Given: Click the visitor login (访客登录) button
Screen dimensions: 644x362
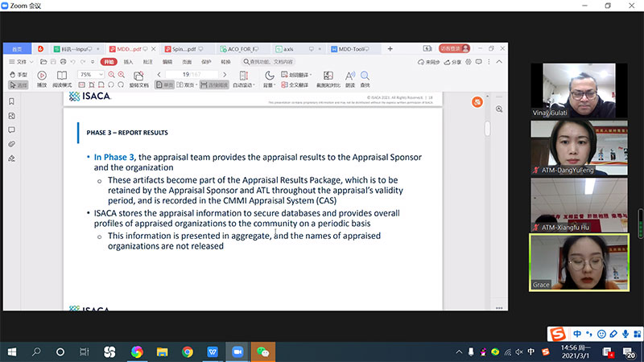Looking at the screenshot, I should coord(454,48).
